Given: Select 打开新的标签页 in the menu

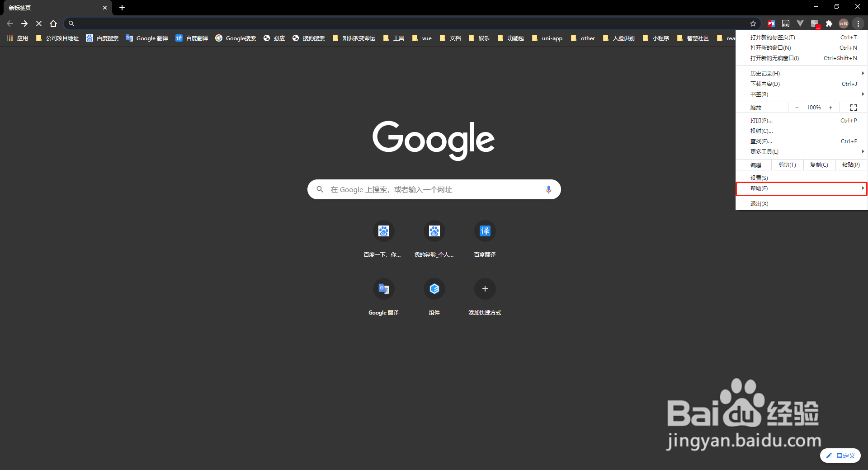Looking at the screenshot, I should coord(802,38).
